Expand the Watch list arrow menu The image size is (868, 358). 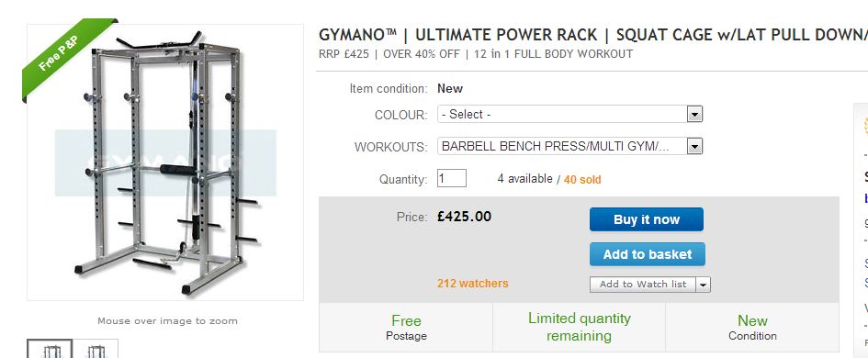[x=703, y=285]
